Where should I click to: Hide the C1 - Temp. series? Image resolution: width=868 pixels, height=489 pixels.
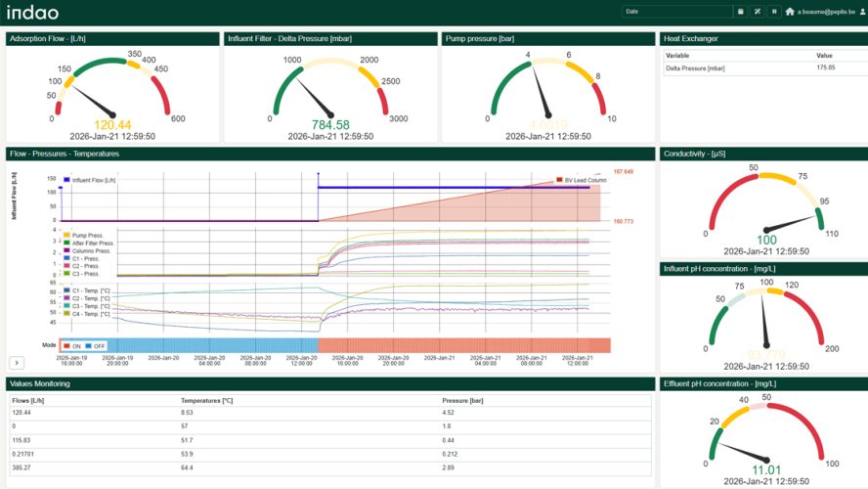point(90,290)
